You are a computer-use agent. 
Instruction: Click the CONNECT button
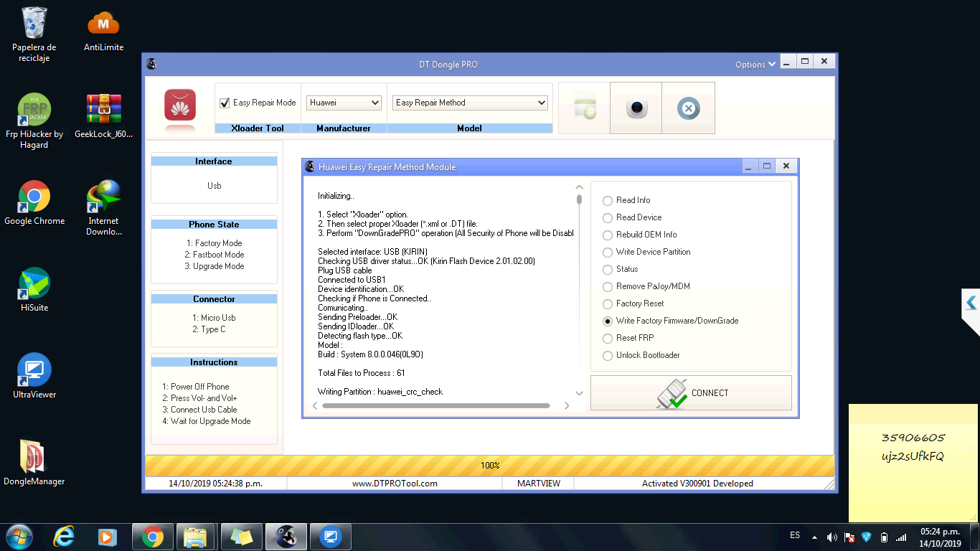coord(691,393)
